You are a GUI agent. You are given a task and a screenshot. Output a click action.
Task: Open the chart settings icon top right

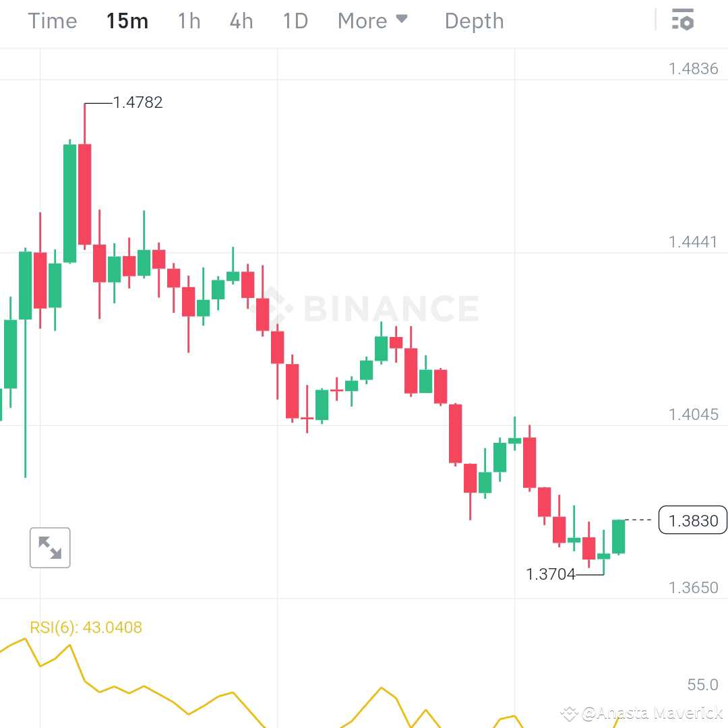(684, 20)
